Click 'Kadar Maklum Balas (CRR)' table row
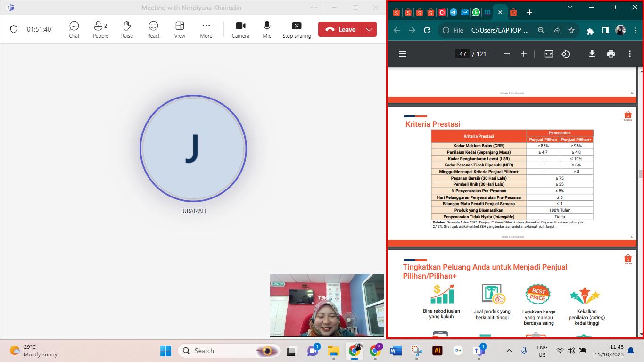 coord(512,146)
